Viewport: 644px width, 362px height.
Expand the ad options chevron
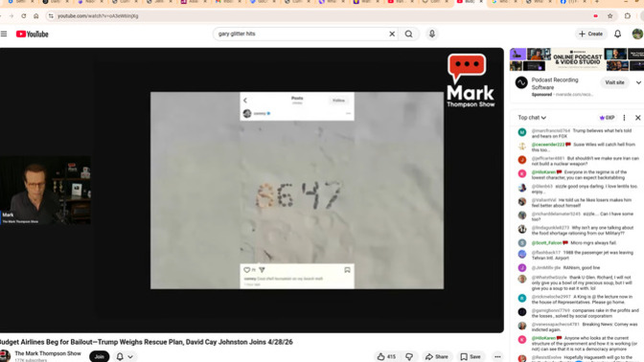click(638, 82)
